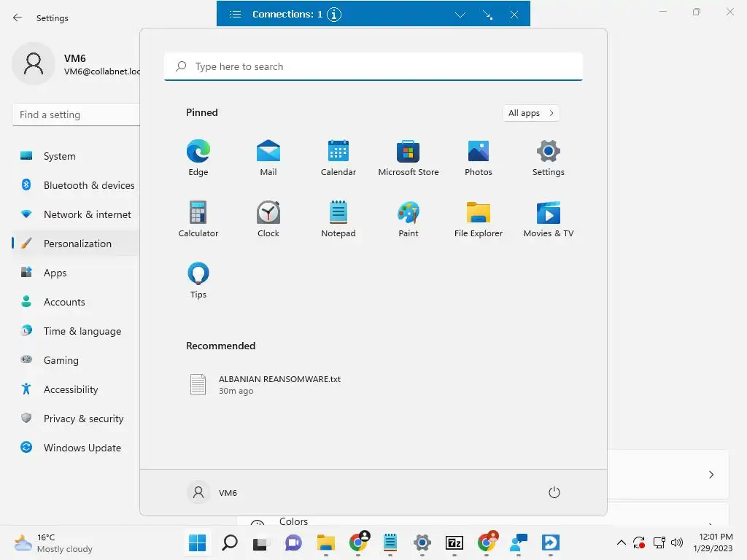Open the chat-bubbles person app on taskbar
This screenshot has height=560, width=747.
(519, 542)
